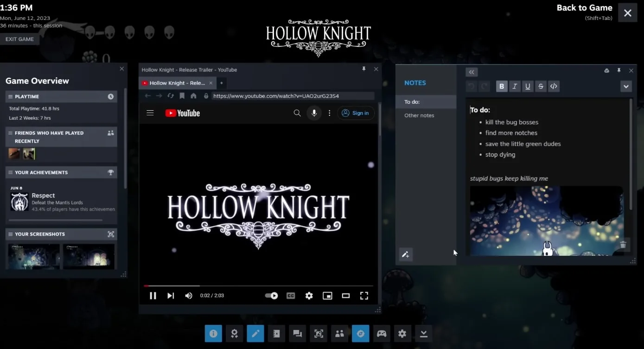Open the Your Achievements section header

[x=61, y=172]
